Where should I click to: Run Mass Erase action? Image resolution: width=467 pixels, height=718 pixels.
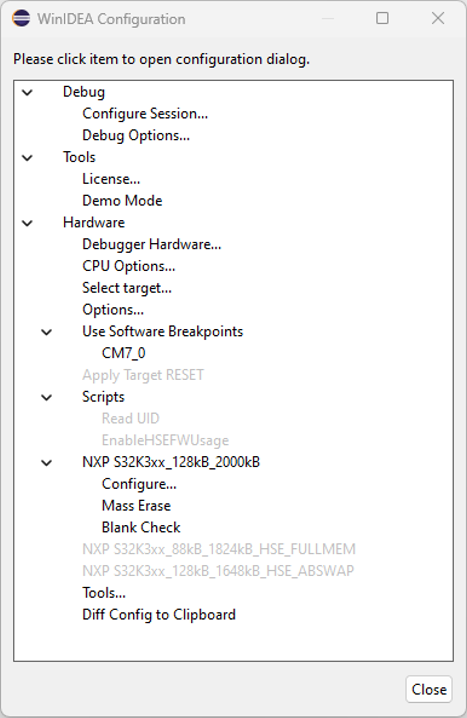[136, 506]
